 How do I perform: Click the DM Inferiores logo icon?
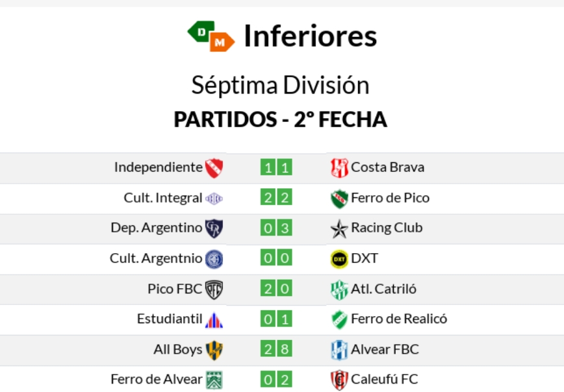(211, 36)
